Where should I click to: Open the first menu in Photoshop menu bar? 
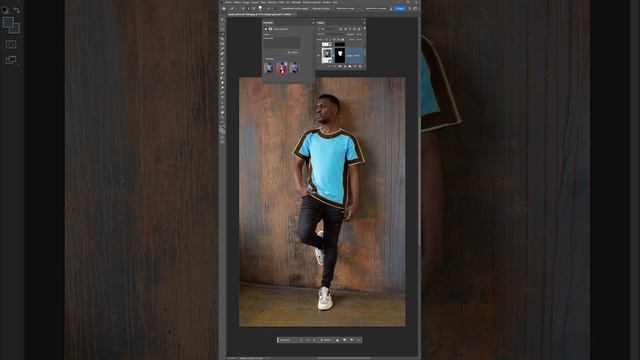(x=228, y=2)
